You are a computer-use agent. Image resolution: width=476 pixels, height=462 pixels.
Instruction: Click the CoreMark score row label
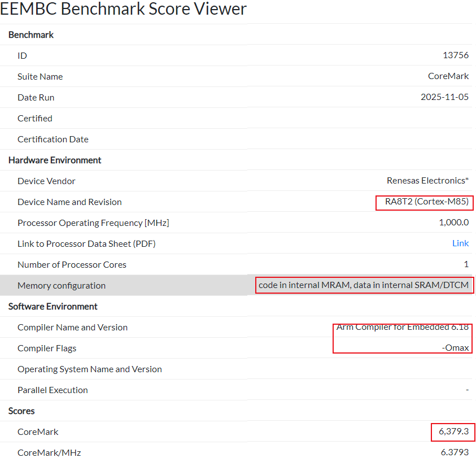coord(38,432)
